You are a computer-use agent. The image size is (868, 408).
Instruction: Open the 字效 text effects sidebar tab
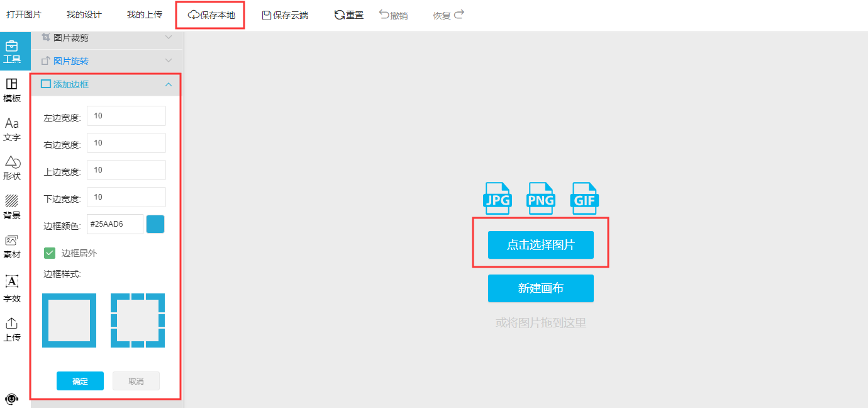click(12, 289)
